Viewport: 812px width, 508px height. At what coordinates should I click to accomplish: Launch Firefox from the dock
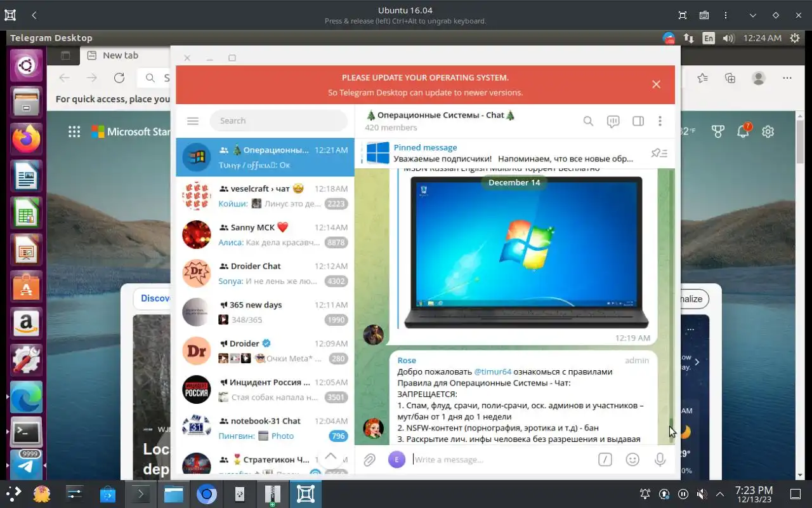tap(26, 138)
